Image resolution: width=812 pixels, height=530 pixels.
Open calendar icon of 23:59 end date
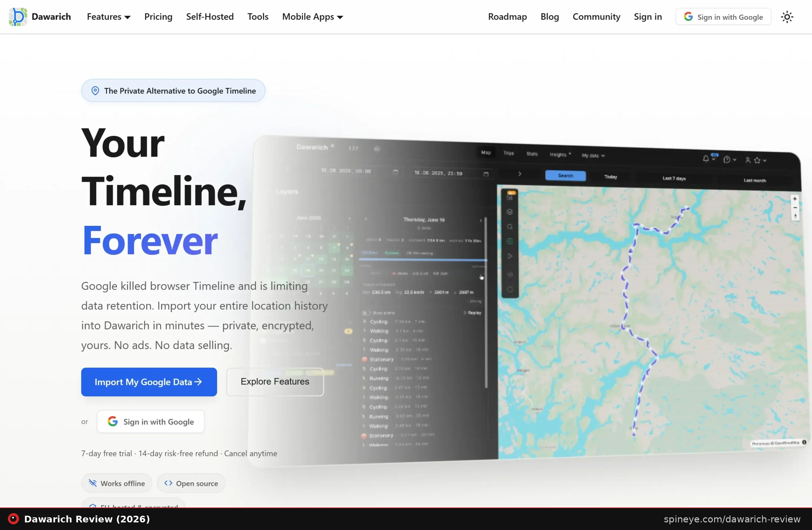486,174
